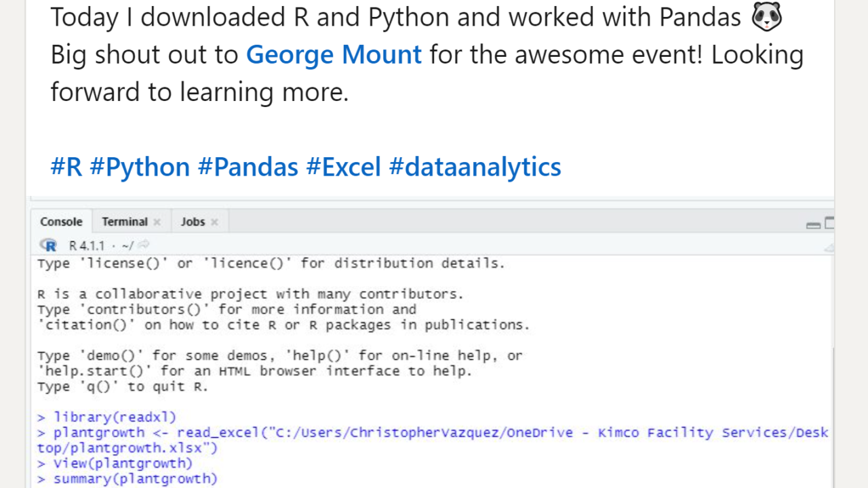
Task: Click the library(readxl) command line
Action: (115, 417)
